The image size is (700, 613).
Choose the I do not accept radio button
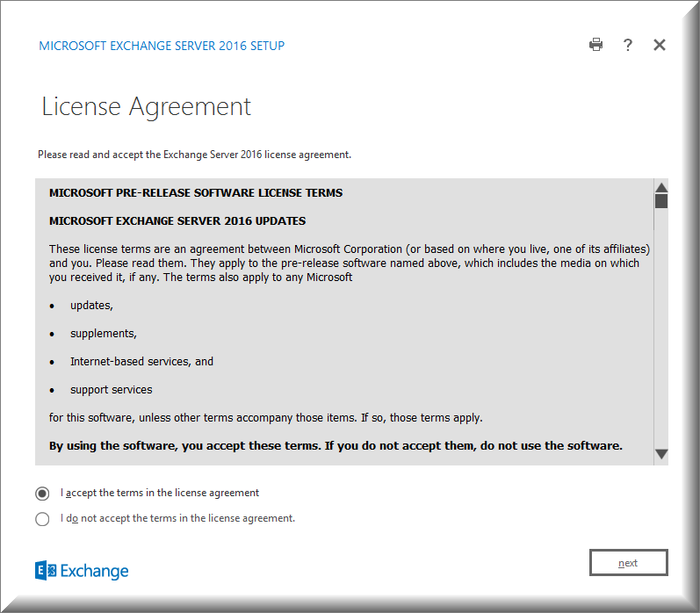pos(42,519)
